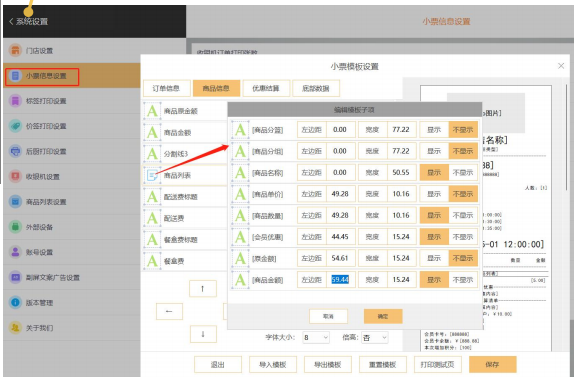
Task: Select the A icon beside 配送费标题
Action: click(x=152, y=197)
